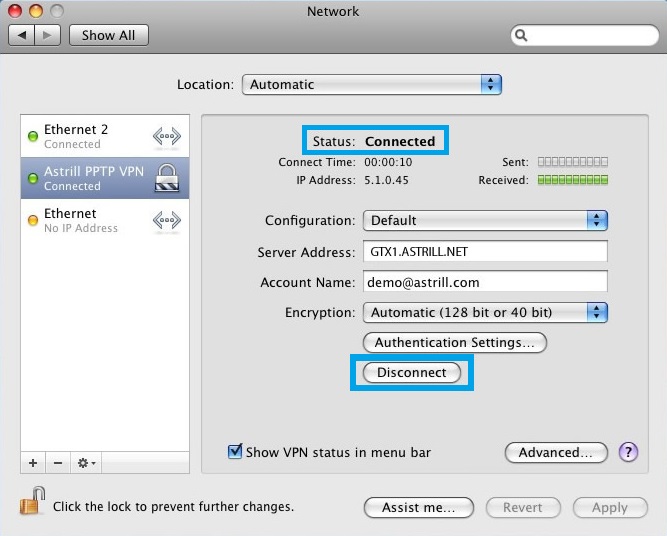
Task: Click the search field in toolbar
Action: tap(583, 35)
